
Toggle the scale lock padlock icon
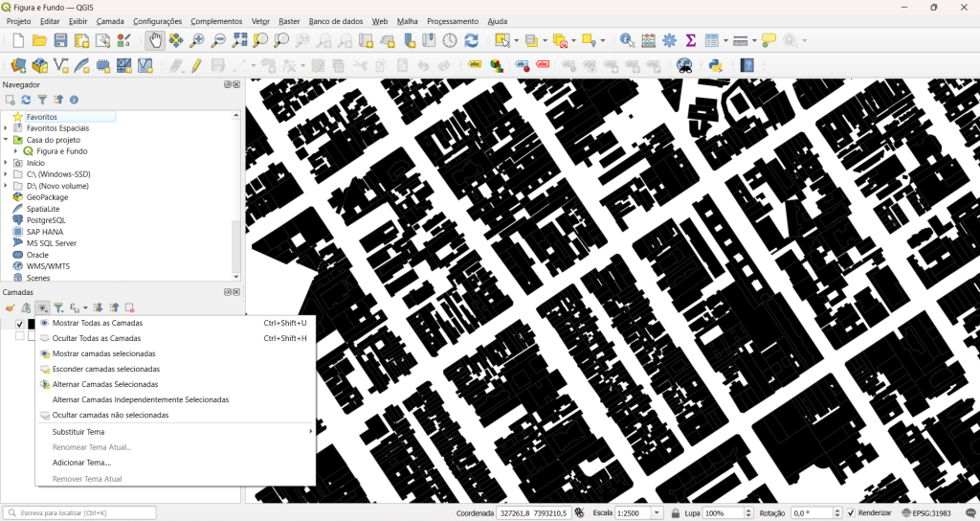coord(675,513)
